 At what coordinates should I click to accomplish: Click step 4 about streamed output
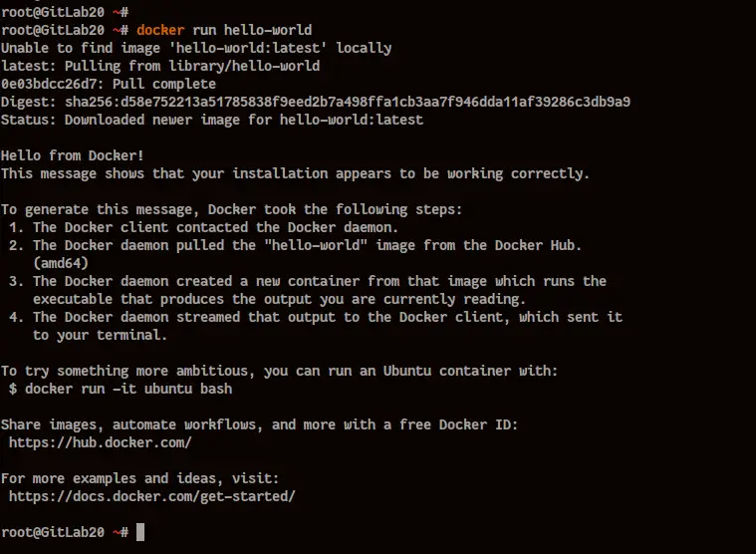point(316,327)
